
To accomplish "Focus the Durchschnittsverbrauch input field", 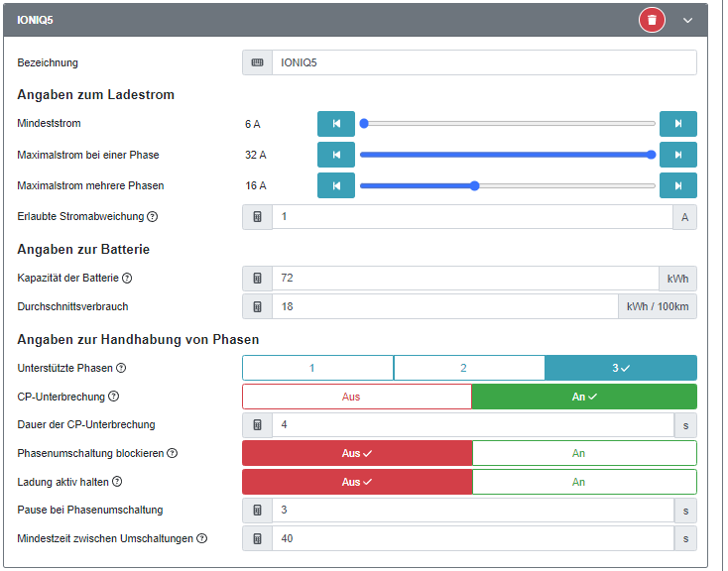I will [444, 307].
